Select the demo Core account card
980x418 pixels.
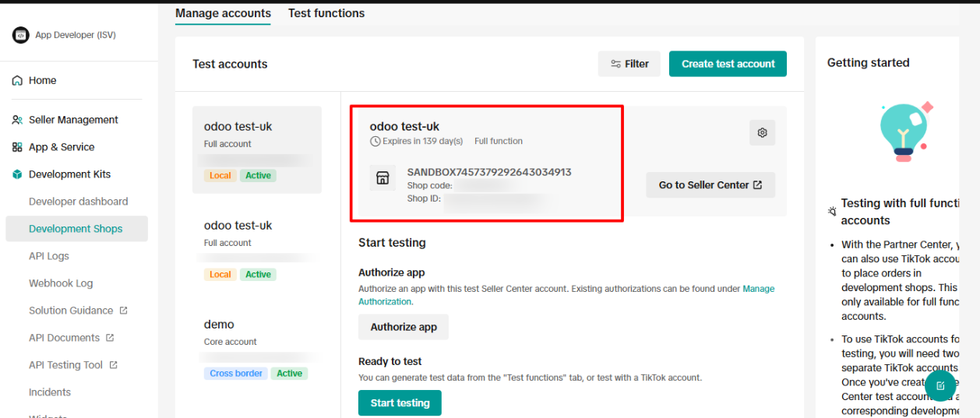click(257, 347)
